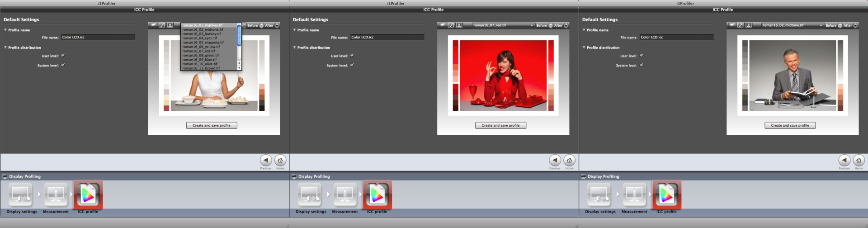This screenshot has height=228, width=868.
Task: Go to Previous step in middle window
Action: click(x=555, y=161)
